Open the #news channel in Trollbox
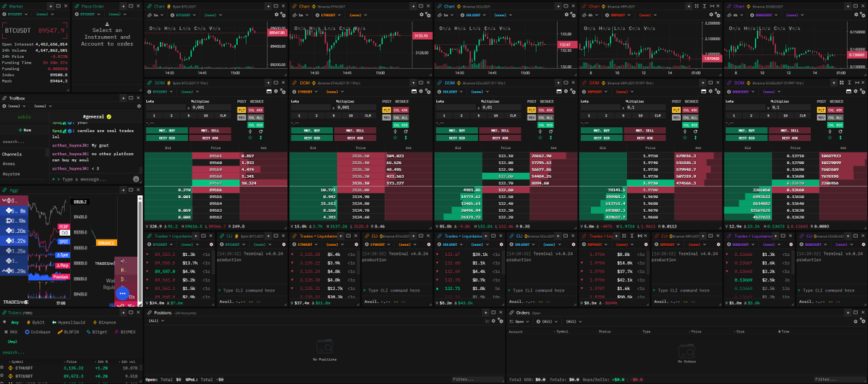 coord(9,163)
